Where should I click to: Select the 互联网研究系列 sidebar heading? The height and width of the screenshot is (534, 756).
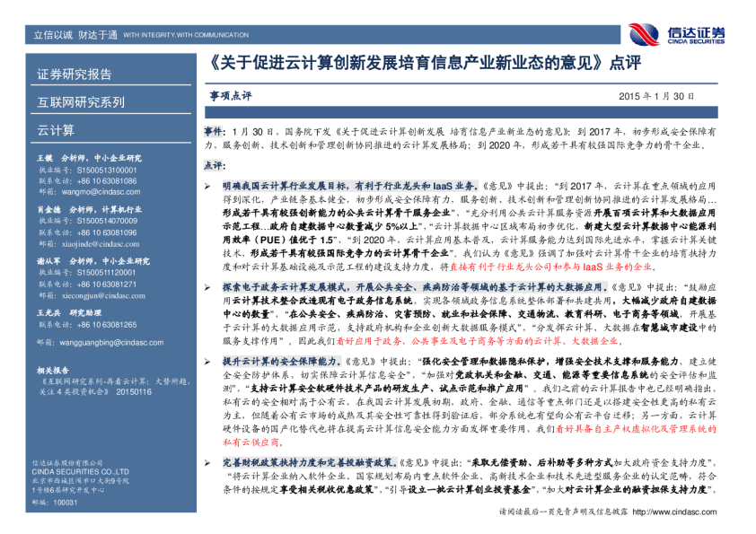coord(81,102)
